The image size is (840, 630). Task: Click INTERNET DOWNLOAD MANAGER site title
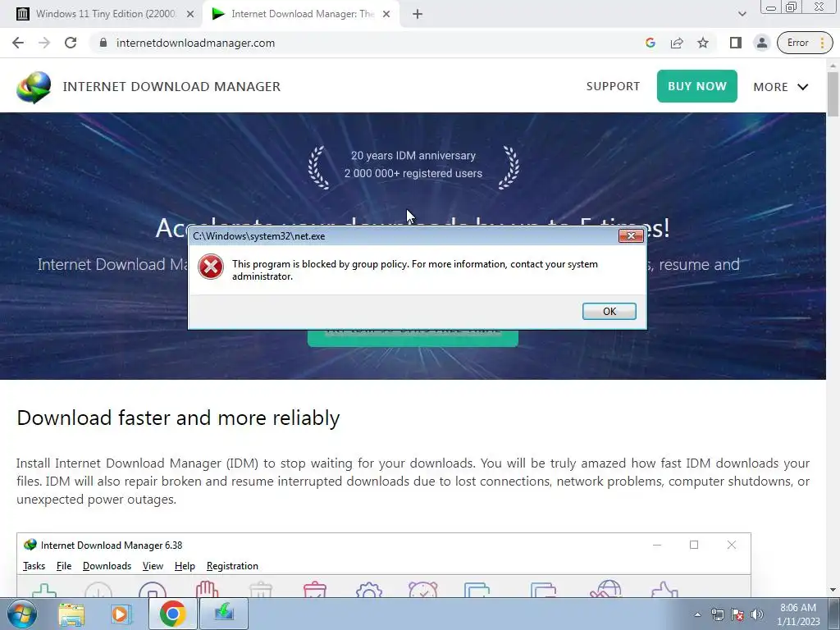point(171,86)
